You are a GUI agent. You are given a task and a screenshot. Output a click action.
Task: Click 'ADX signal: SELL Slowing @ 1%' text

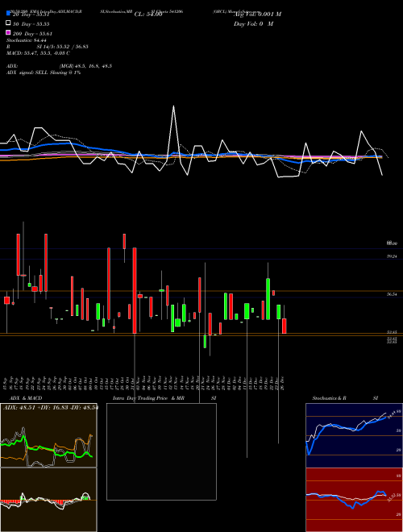(x=44, y=73)
